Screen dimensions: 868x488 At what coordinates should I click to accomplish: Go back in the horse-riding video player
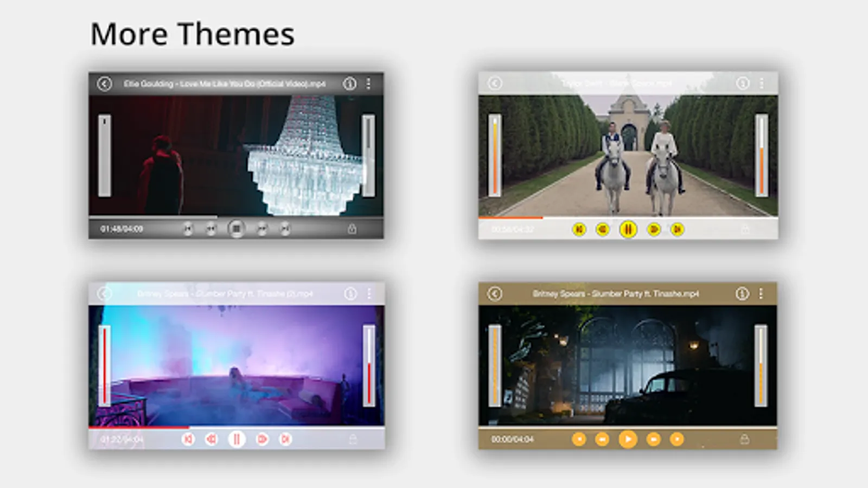pos(495,83)
